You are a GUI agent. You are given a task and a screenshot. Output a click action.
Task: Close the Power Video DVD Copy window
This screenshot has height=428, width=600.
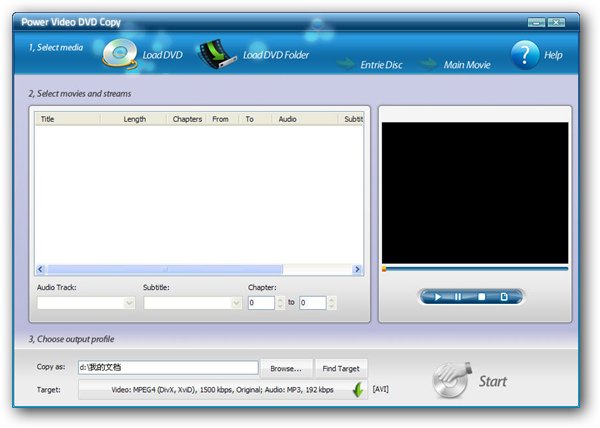(x=556, y=23)
